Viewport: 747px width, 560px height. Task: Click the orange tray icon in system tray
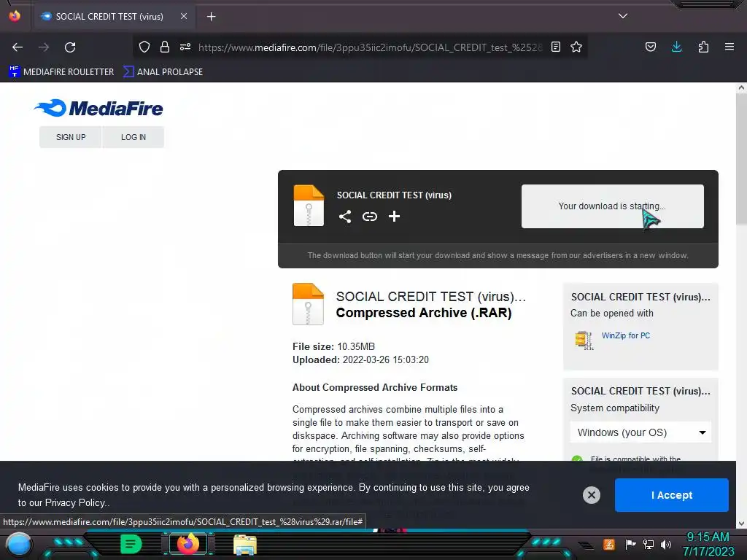(x=608, y=544)
